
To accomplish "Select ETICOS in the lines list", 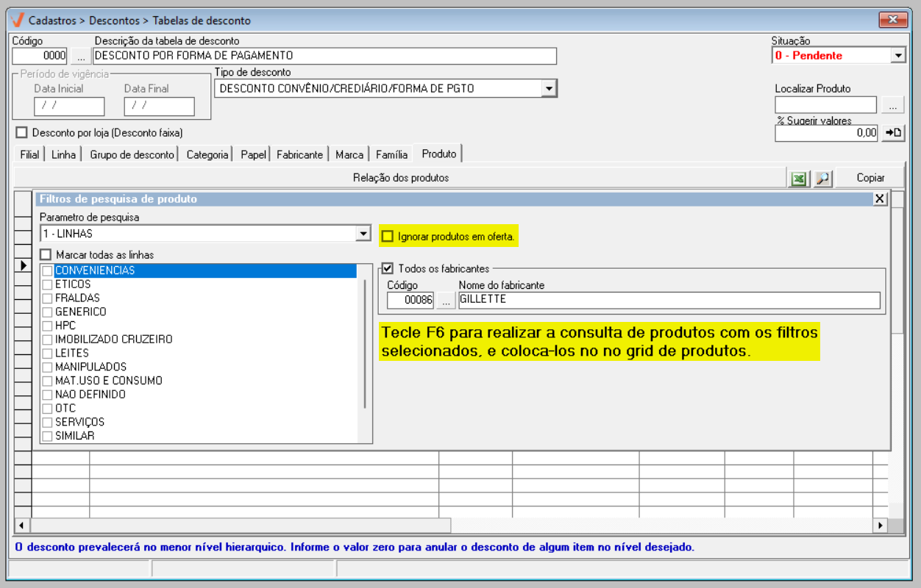I will pos(73,284).
